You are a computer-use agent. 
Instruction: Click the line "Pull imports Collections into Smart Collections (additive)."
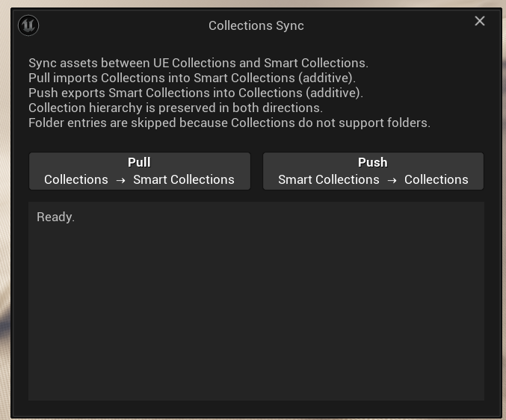pyautogui.click(x=192, y=78)
